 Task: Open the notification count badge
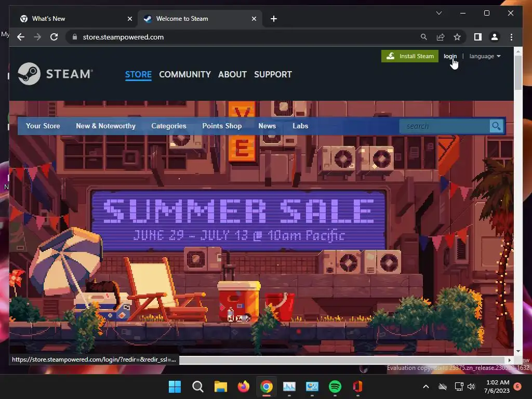[517, 387]
